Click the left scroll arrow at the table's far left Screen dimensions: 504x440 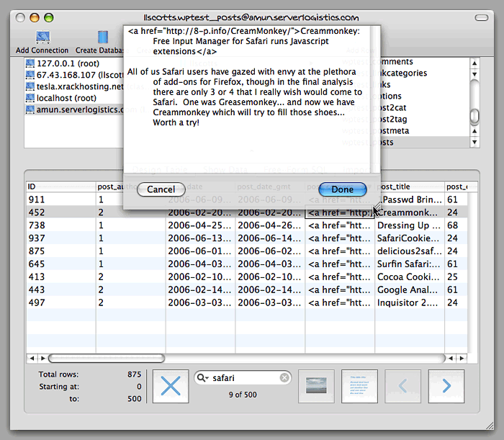[x=32, y=358]
